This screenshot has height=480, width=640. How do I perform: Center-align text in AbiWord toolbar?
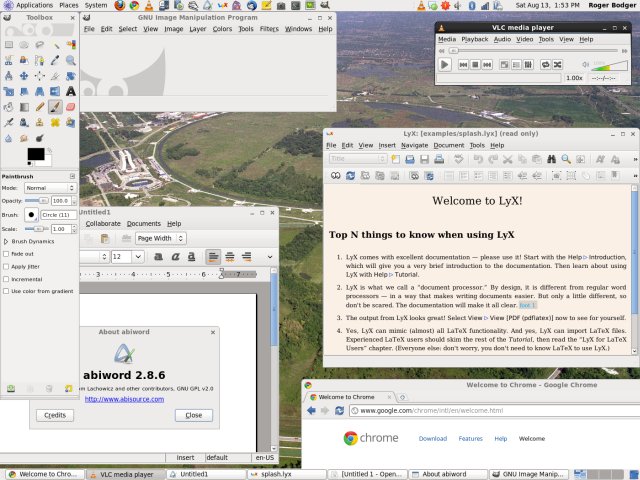231,257
